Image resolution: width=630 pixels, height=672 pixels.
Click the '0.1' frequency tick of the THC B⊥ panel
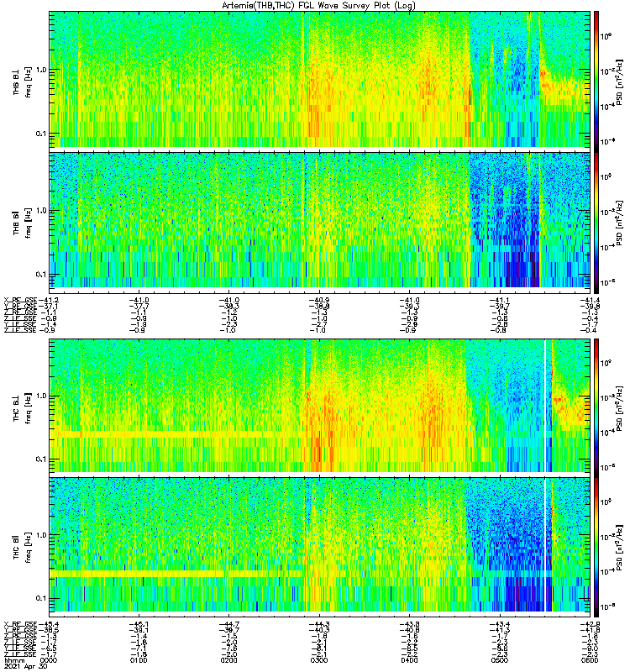click(x=41, y=459)
